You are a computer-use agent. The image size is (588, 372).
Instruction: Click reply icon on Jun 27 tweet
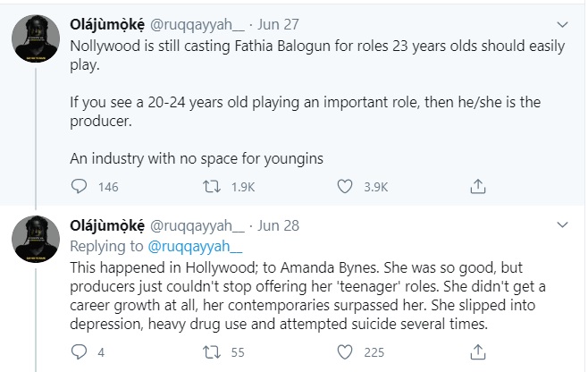tap(79, 186)
